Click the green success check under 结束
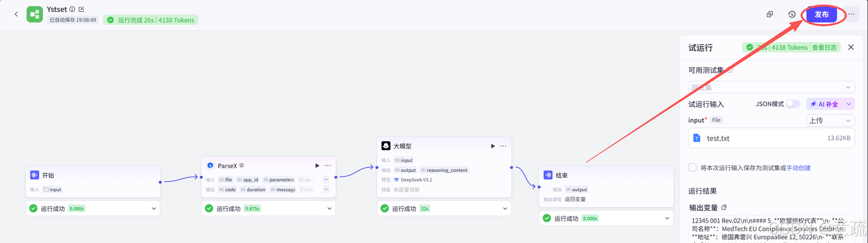 click(547, 218)
